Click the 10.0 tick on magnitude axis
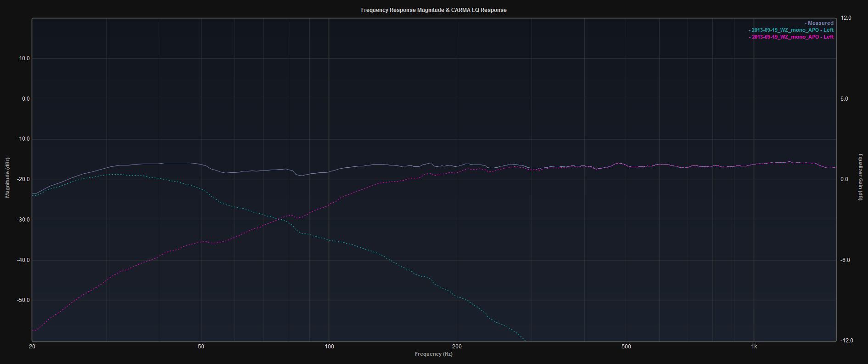868x364 pixels. point(23,58)
